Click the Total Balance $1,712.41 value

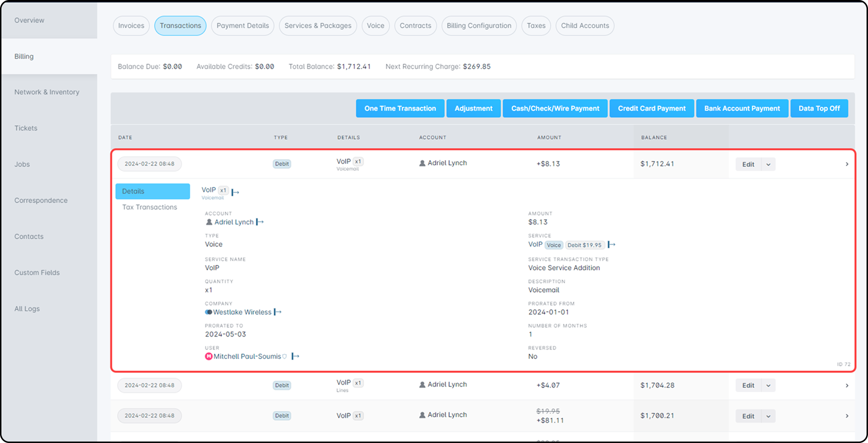pyautogui.click(x=354, y=66)
